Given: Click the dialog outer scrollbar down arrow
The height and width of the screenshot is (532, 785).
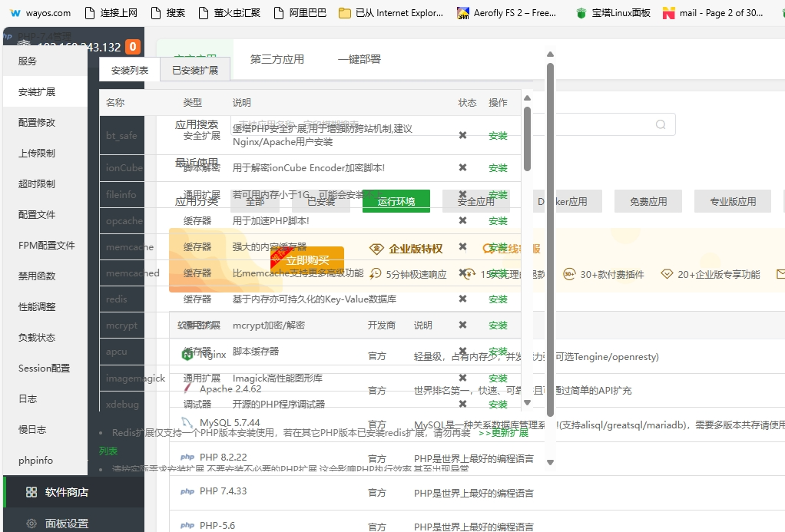Looking at the screenshot, I should [x=550, y=462].
